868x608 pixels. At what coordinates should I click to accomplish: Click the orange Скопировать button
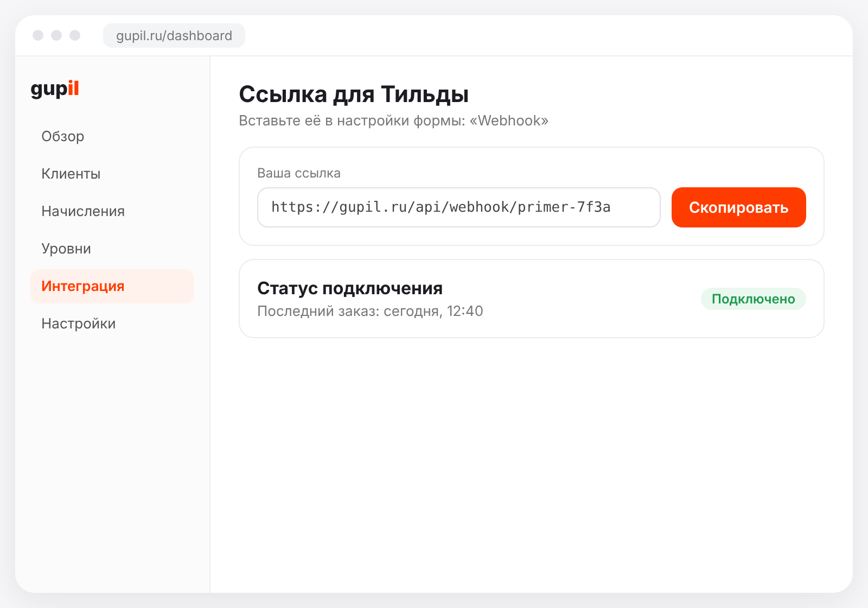(738, 207)
